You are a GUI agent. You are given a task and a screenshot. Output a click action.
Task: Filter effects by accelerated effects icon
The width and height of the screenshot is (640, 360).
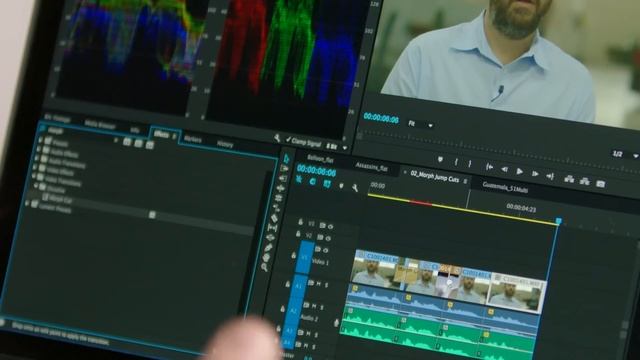127,142
